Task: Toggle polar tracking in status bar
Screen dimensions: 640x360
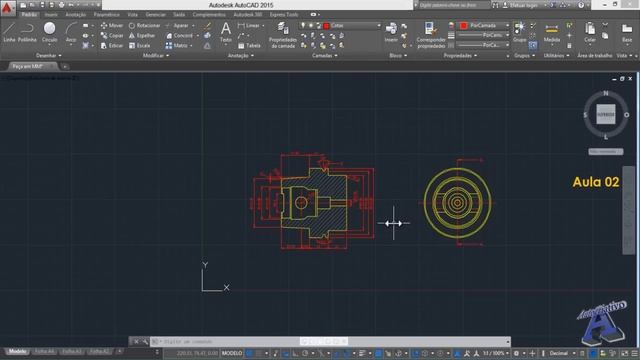Action: 305,353
